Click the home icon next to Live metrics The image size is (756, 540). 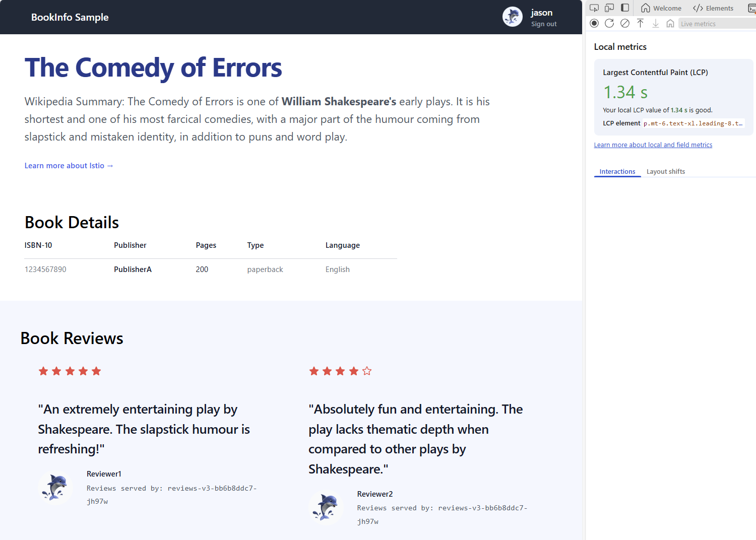[670, 23]
